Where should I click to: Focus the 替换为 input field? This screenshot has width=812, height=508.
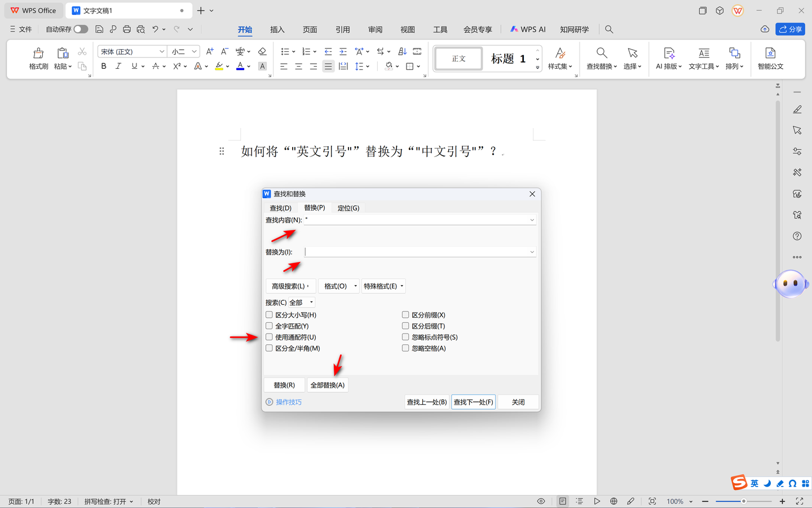420,252
